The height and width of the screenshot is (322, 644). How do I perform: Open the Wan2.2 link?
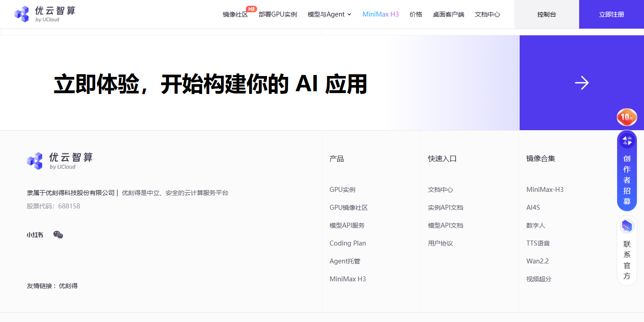click(538, 261)
